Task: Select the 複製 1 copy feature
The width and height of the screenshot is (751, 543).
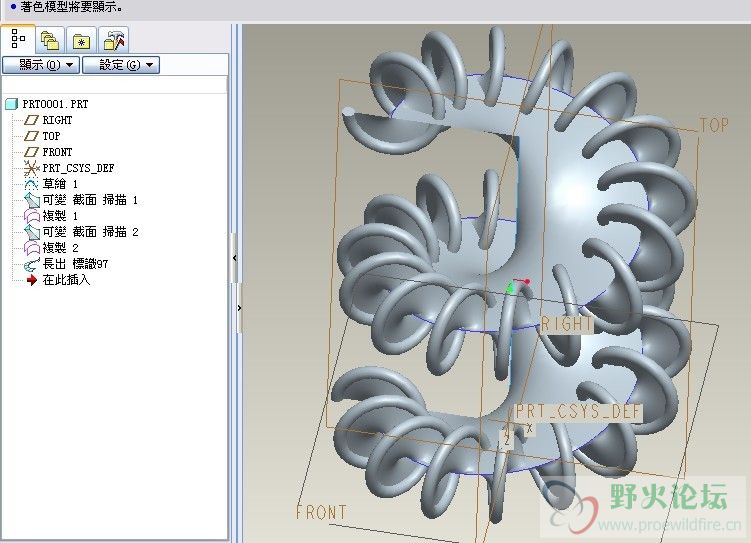Action: pyautogui.click(x=60, y=216)
